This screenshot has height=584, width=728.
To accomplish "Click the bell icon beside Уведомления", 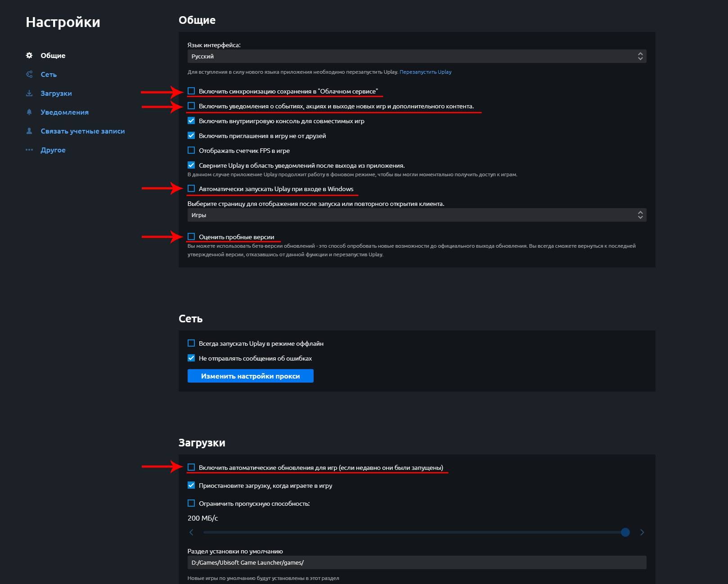I will click(x=29, y=112).
